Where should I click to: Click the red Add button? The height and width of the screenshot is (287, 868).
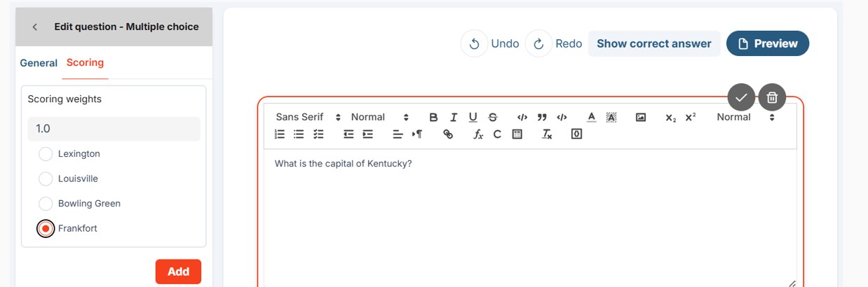pyautogui.click(x=178, y=272)
